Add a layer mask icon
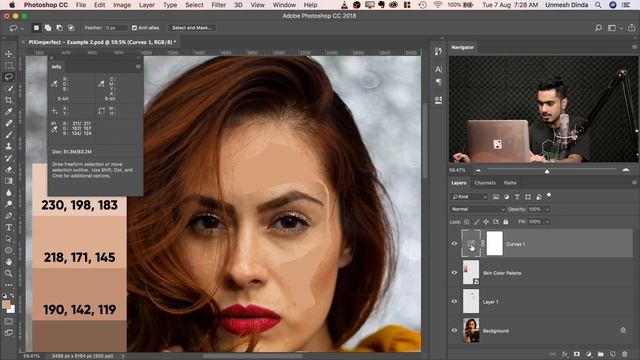This screenshot has width=640, height=360. pyautogui.click(x=577, y=354)
